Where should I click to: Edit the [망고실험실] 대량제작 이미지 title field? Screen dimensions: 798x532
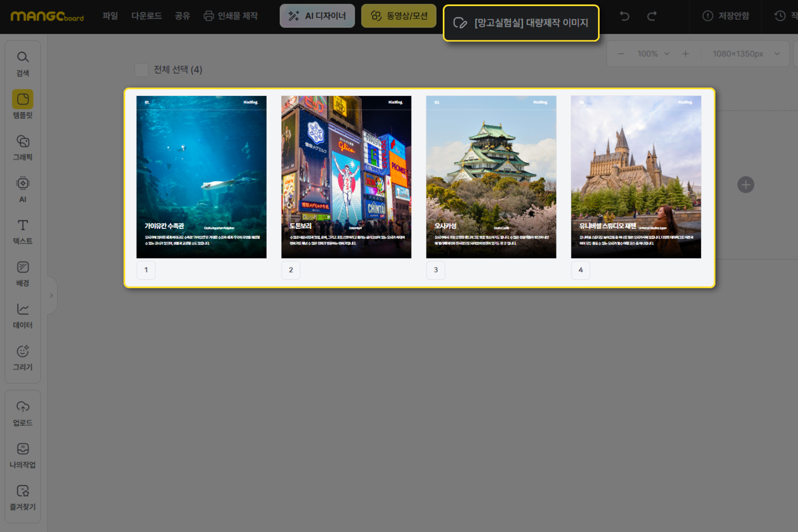(521, 23)
